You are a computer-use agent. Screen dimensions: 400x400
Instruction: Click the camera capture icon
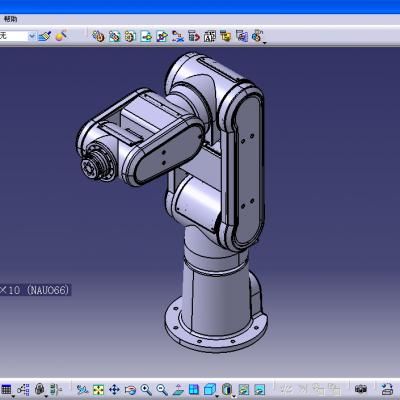click(x=361, y=389)
